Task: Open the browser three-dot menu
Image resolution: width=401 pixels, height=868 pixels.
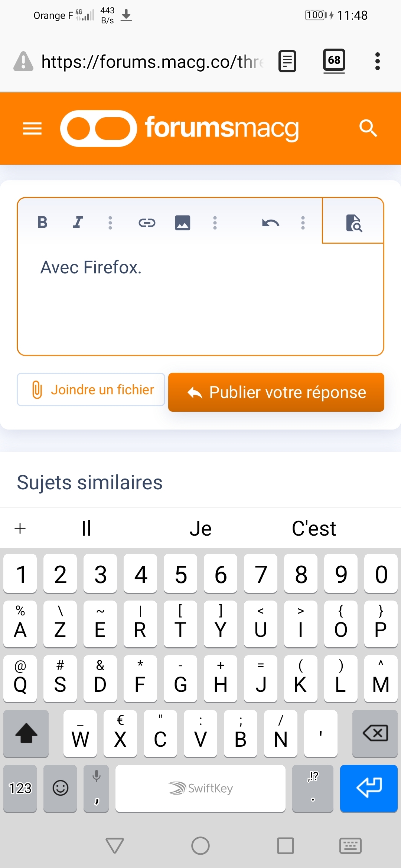Action: [378, 61]
